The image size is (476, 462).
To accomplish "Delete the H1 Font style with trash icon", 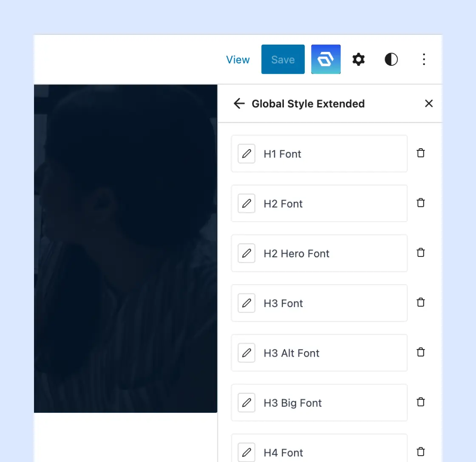I will (420, 153).
